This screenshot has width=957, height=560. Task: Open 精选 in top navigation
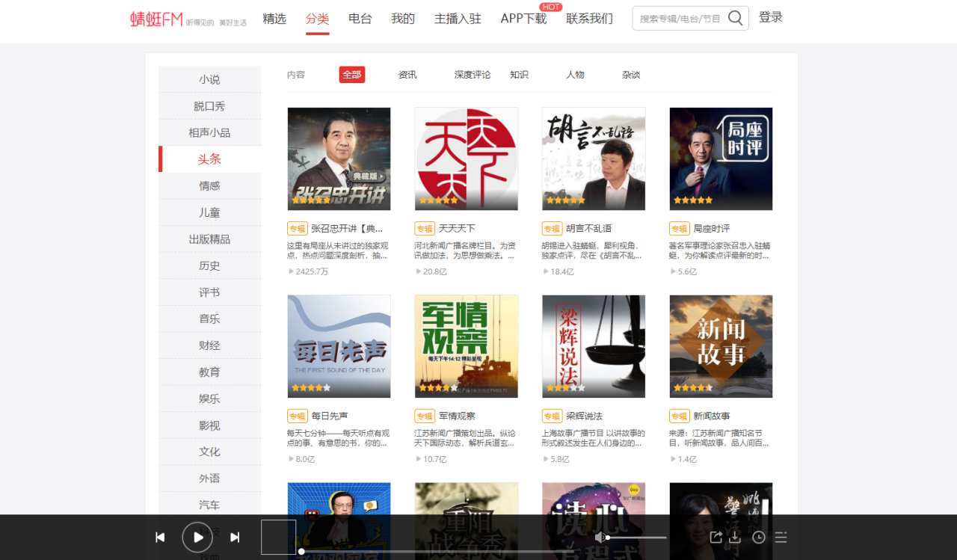click(x=274, y=19)
